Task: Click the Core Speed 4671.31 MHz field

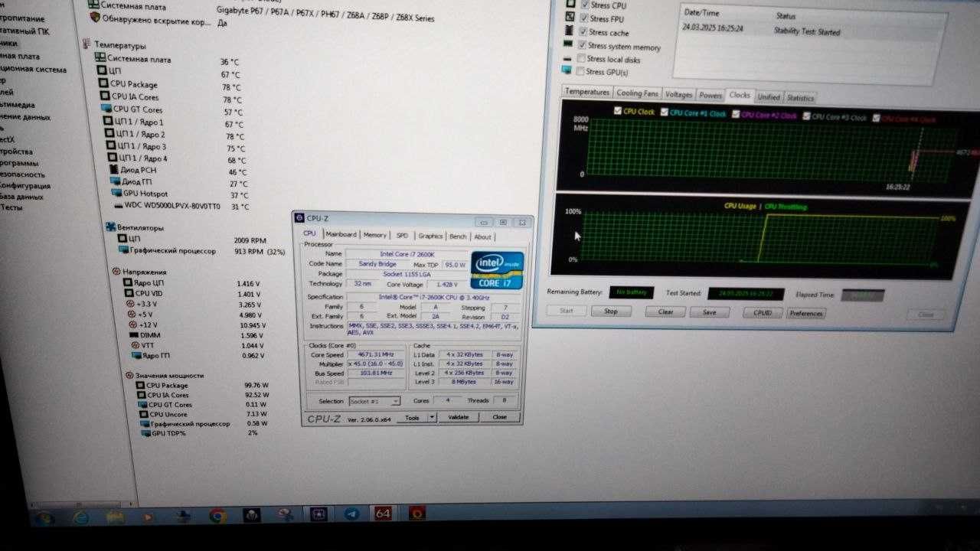Action: pyautogui.click(x=375, y=355)
